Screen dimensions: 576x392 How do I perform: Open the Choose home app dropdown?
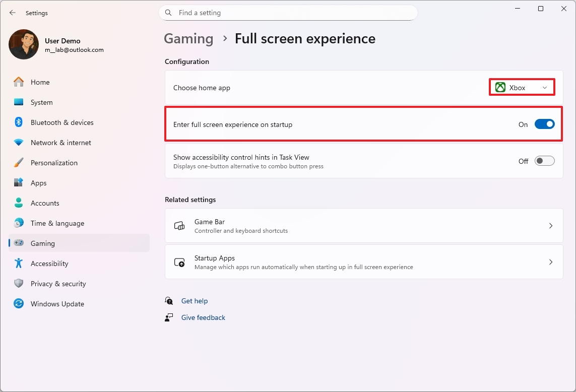coord(522,87)
